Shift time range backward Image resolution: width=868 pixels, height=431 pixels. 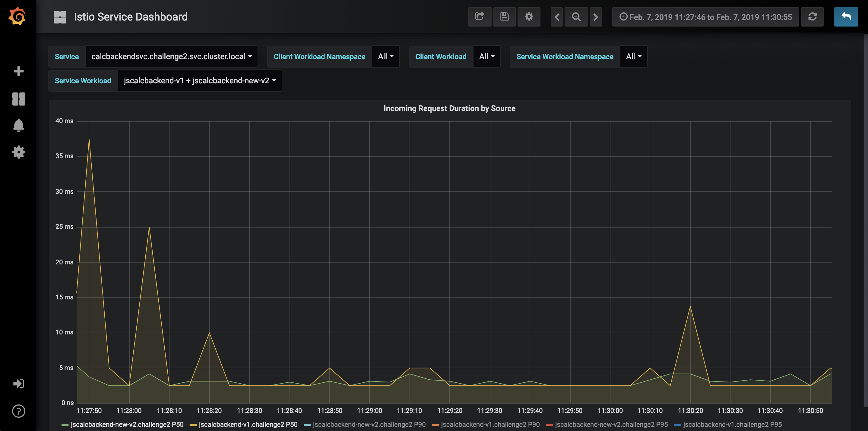point(557,17)
